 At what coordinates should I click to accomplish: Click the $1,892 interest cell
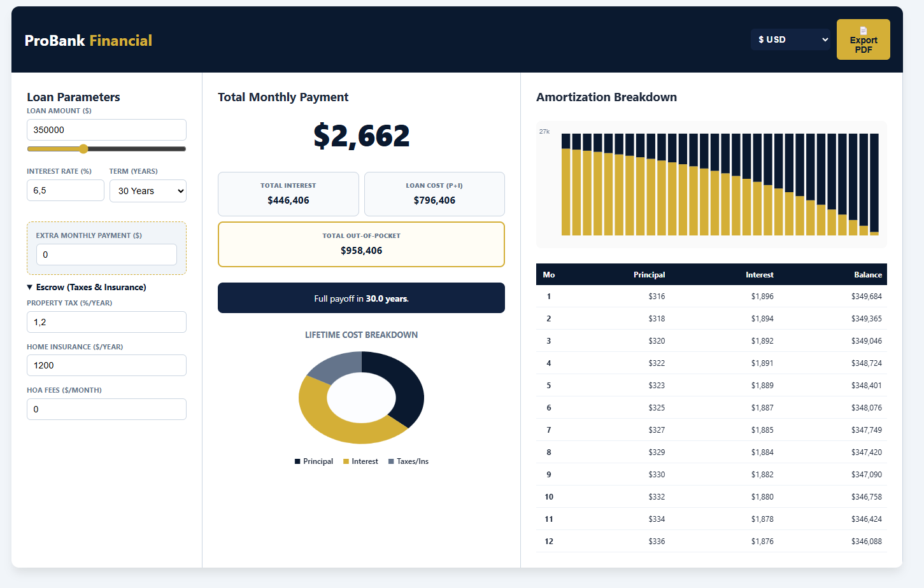coord(762,341)
